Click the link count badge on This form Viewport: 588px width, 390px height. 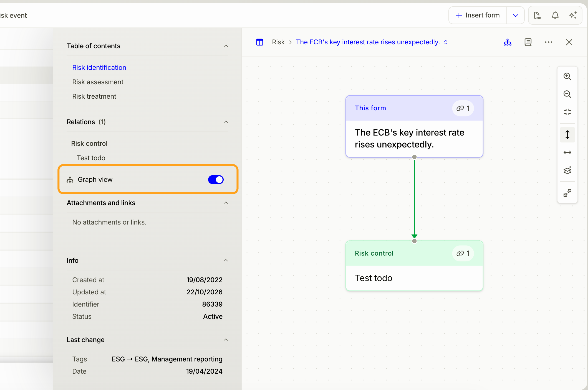click(463, 108)
